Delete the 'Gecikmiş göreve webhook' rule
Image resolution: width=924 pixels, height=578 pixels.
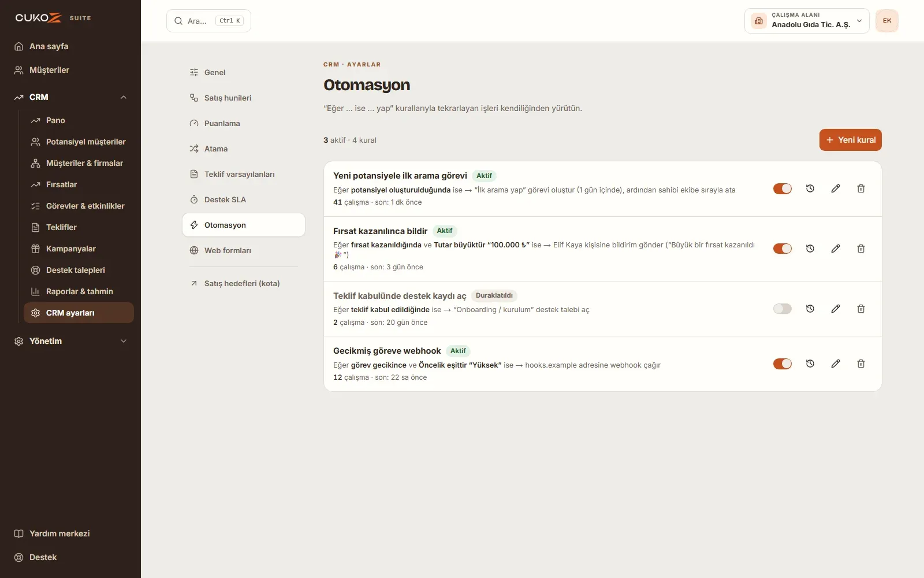pos(861,364)
